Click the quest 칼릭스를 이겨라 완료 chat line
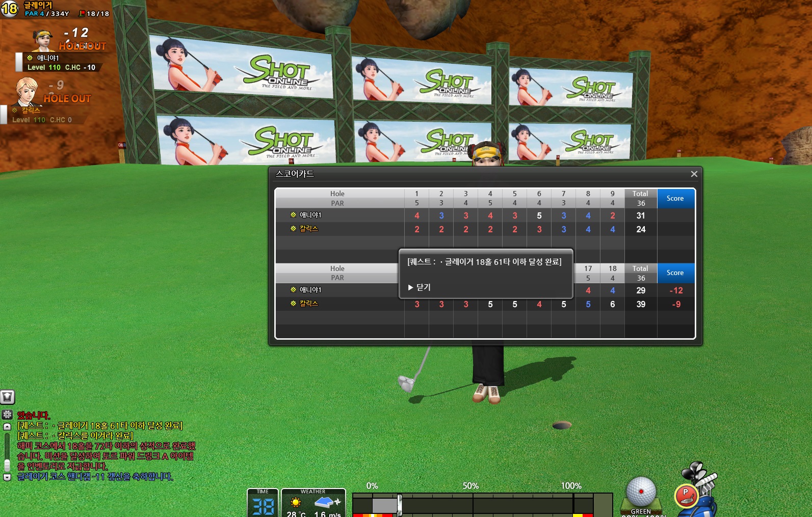This screenshot has width=812, height=517. [x=75, y=436]
